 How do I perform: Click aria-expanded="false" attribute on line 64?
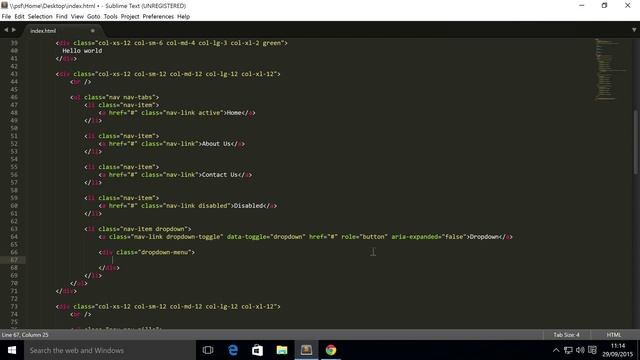429,237
